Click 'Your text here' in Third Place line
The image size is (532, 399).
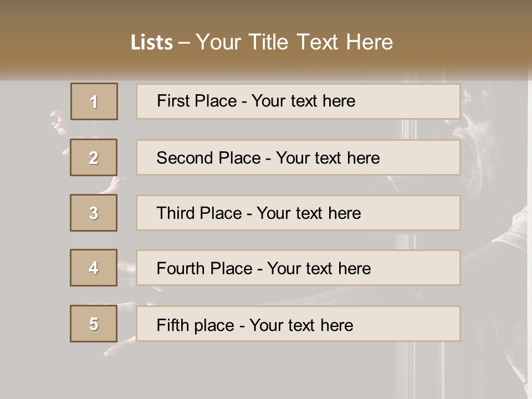(309, 213)
